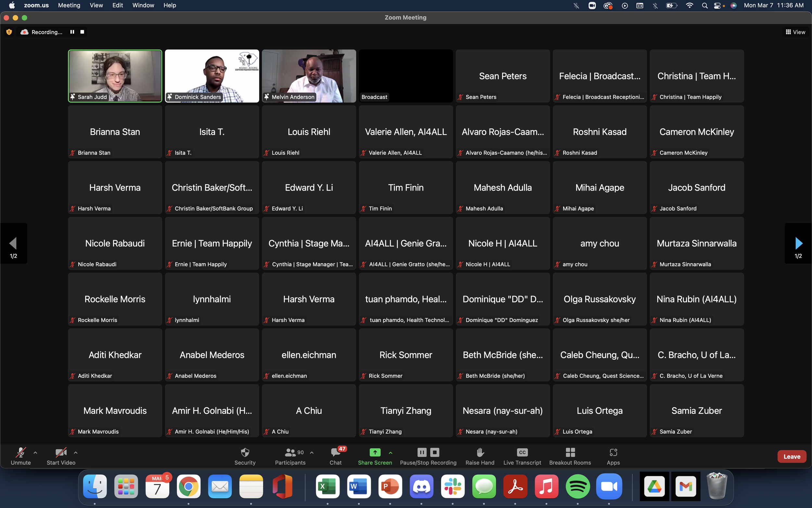Open the View layout dropdown

(x=795, y=32)
